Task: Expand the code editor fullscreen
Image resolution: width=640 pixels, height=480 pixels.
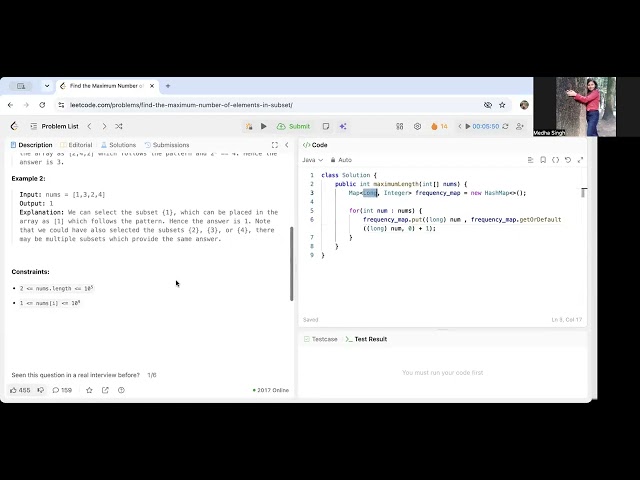Action: (x=580, y=160)
